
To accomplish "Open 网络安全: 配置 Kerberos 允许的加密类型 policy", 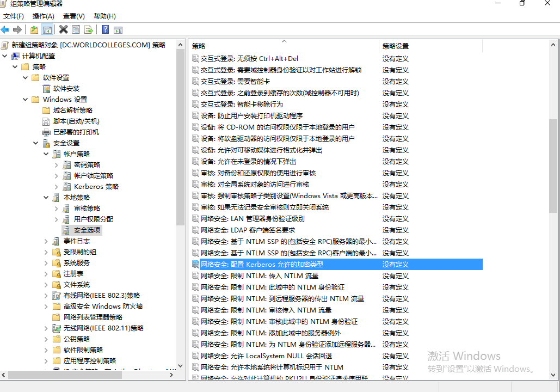I will pos(272,264).
